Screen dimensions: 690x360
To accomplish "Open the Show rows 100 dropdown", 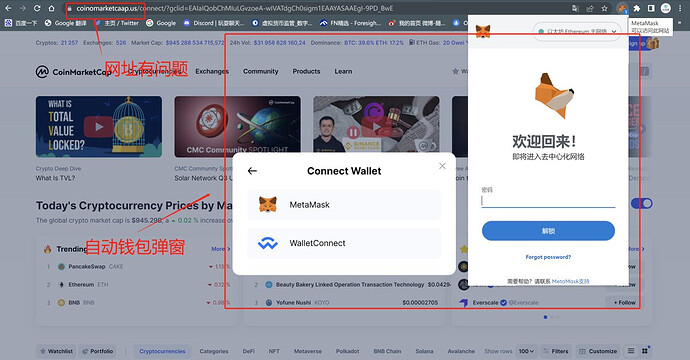I will [526, 351].
